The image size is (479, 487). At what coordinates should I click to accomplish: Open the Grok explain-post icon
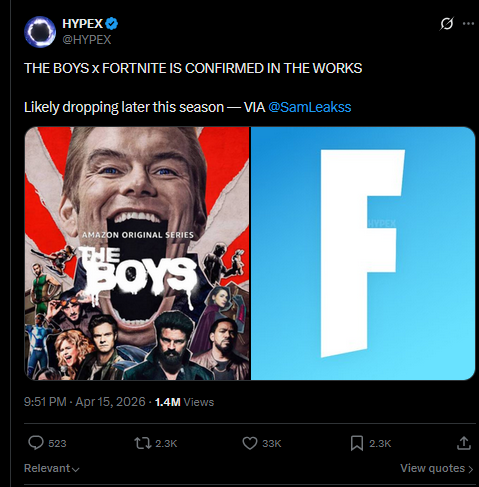(x=447, y=24)
